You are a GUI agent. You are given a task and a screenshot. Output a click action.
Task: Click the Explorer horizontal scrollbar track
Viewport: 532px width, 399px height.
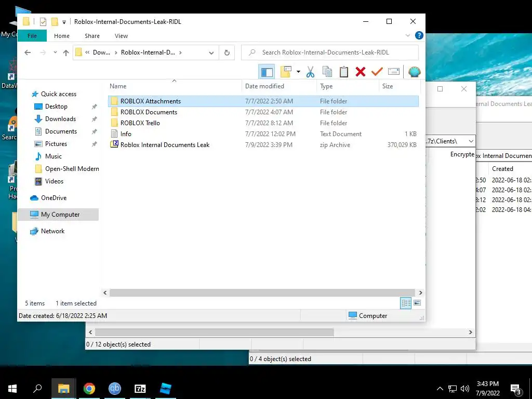[x=262, y=292]
